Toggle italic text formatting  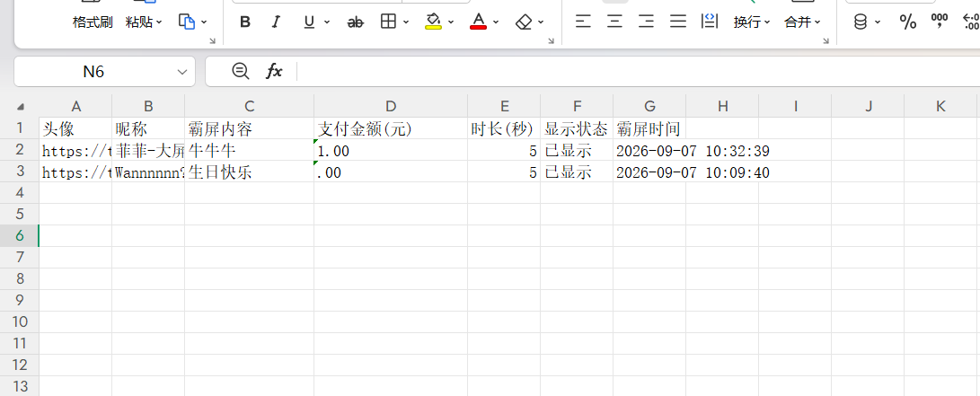tap(277, 22)
